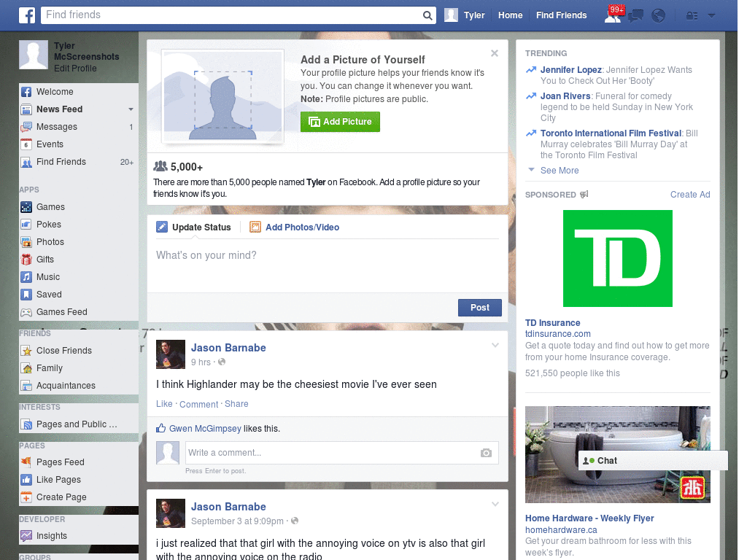Click Jason Barnabe's avatar on Highlander post
The width and height of the screenshot is (747, 560).
tap(171, 354)
